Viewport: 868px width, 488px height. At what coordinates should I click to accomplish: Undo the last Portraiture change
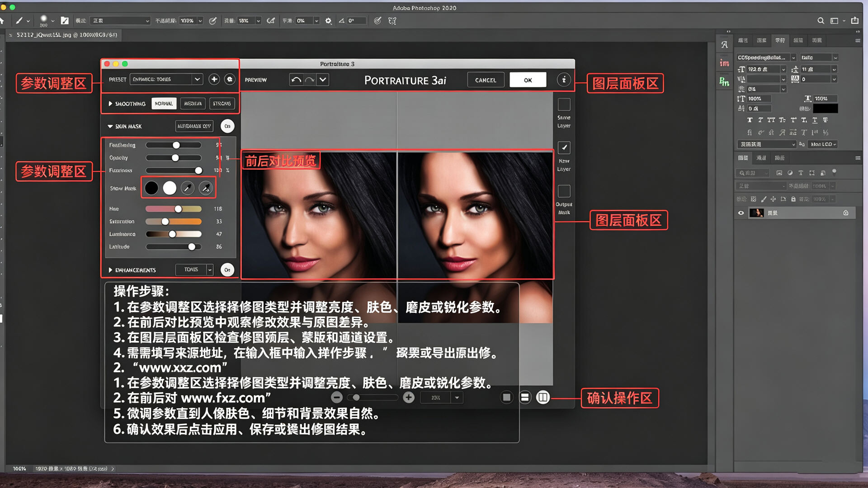(x=296, y=80)
